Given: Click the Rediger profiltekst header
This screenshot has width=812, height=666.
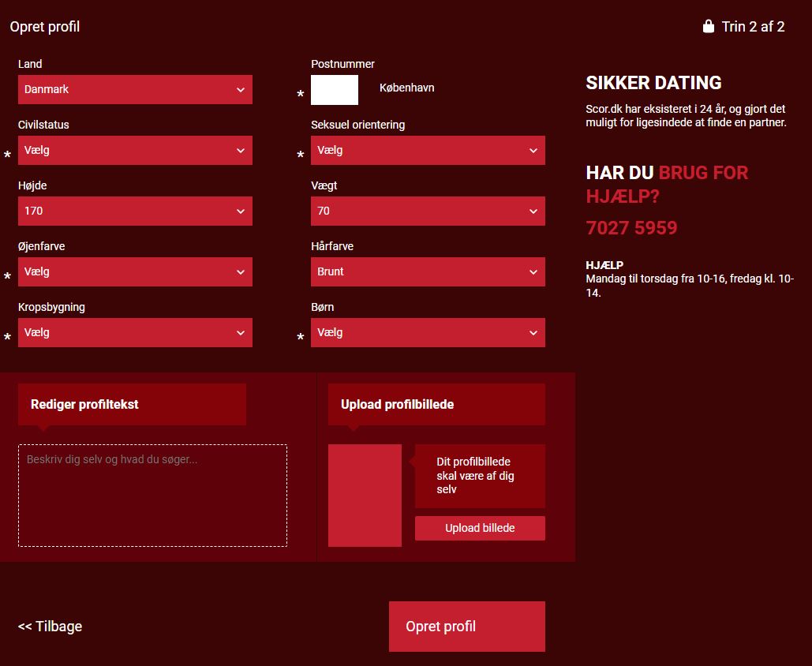Looking at the screenshot, I should click(x=132, y=405).
